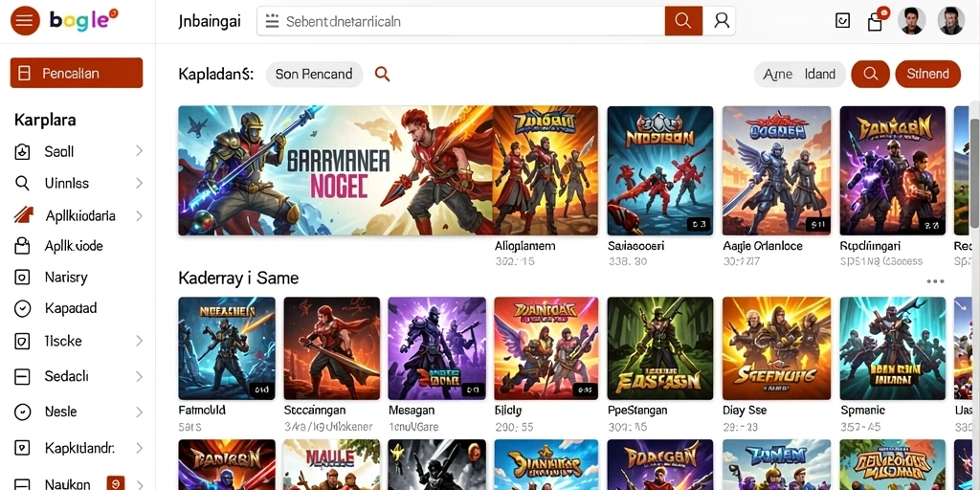Open the Spmanic game thumbnail
980x490 pixels.
point(893,348)
